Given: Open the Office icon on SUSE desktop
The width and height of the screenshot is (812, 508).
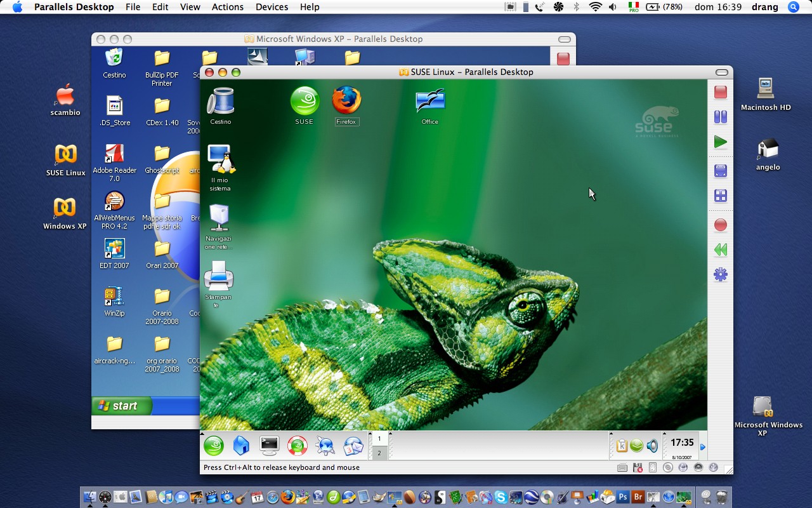Looking at the screenshot, I should pyautogui.click(x=430, y=106).
